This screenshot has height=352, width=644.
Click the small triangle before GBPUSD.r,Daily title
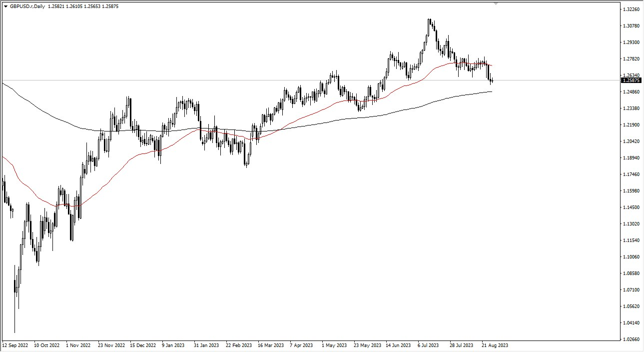(5, 6)
